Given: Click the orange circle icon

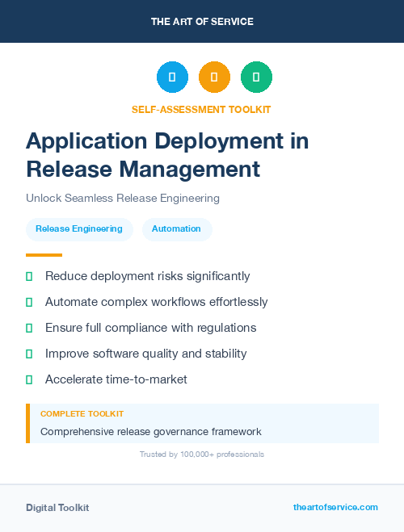Looking at the screenshot, I should (214, 77).
